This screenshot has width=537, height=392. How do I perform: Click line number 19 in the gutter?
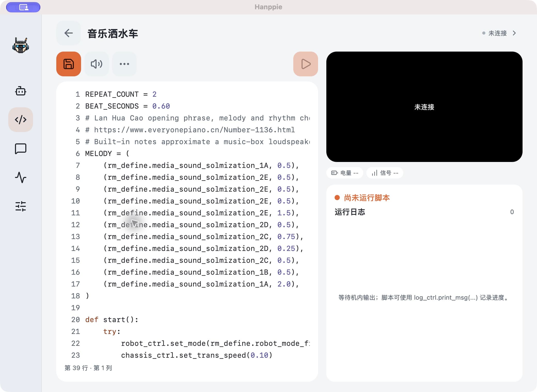click(75, 308)
